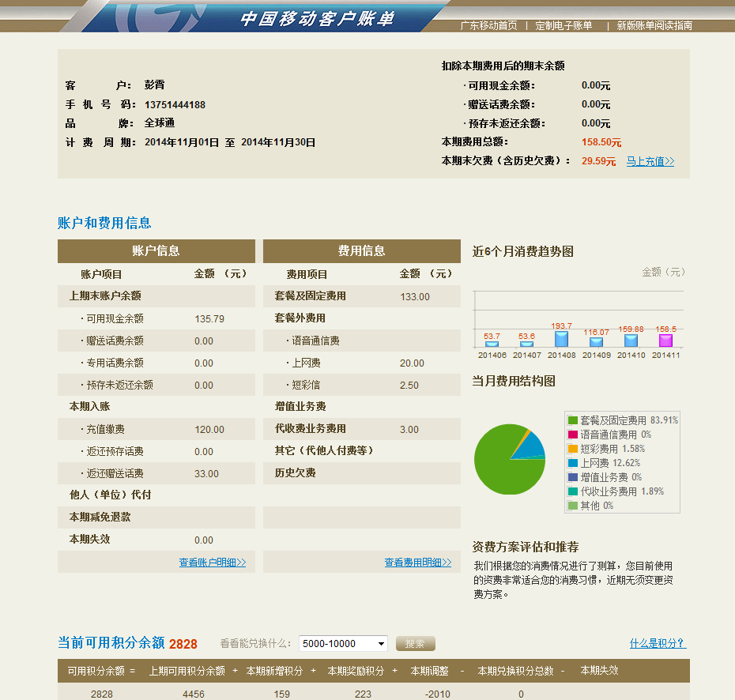Expand the 5000-10000 points range dropdown
Screen dimensions: 735x700
(x=343, y=643)
